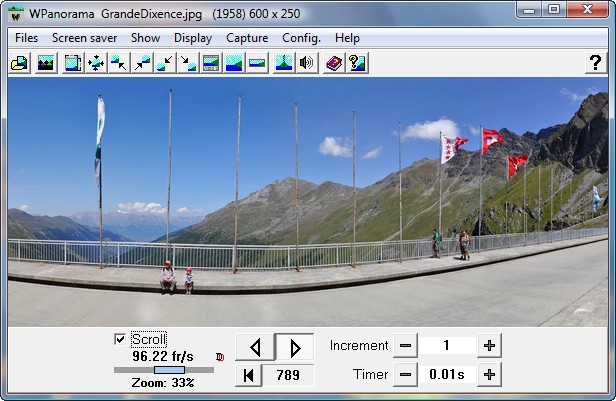Maximize the WPanorama window
616x401 pixels.
(554, 9)
